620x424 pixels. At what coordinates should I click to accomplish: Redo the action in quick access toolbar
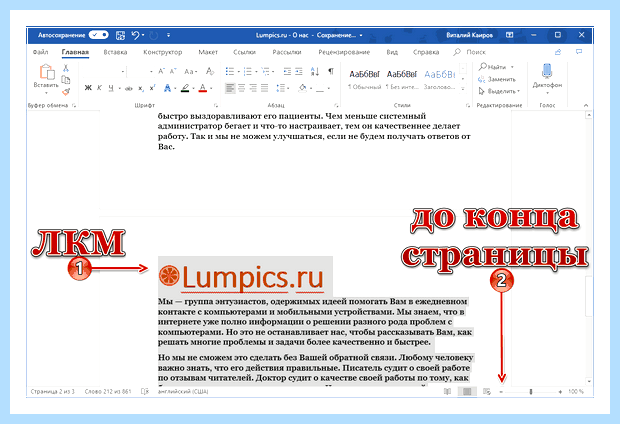(153, 36)
